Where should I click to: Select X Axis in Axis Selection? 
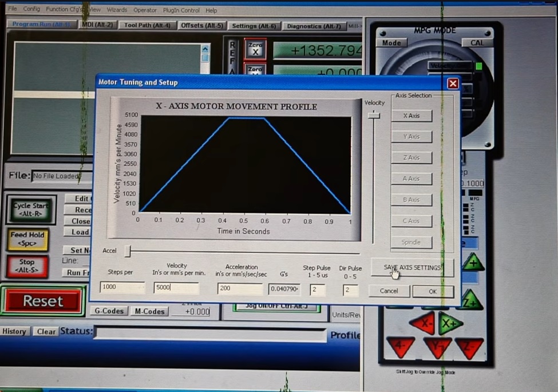coord(411,116)
